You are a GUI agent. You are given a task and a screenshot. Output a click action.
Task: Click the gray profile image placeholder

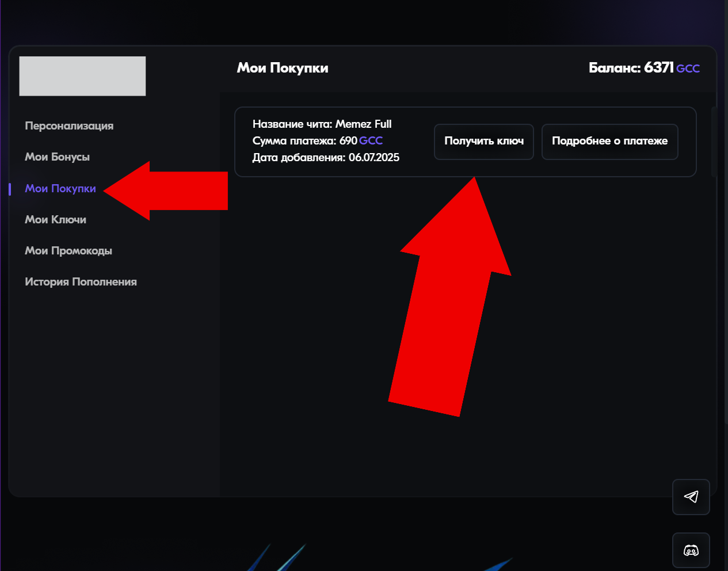(82, 76)
